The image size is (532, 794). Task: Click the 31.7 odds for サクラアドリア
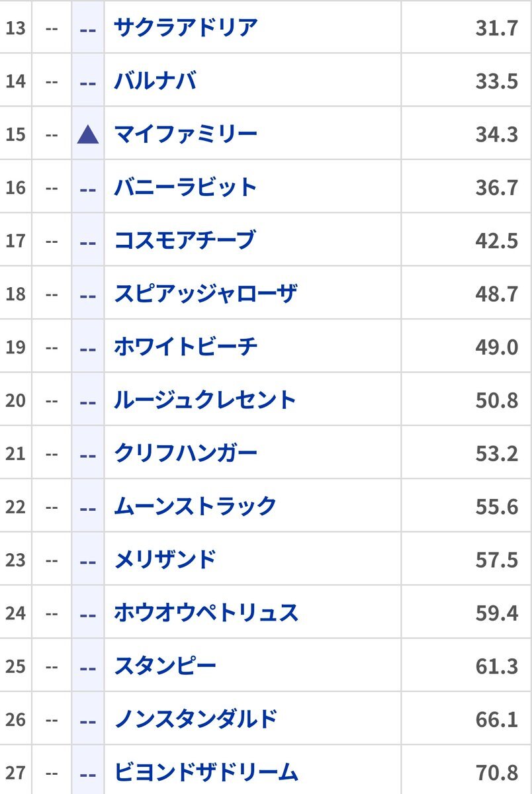496,28
